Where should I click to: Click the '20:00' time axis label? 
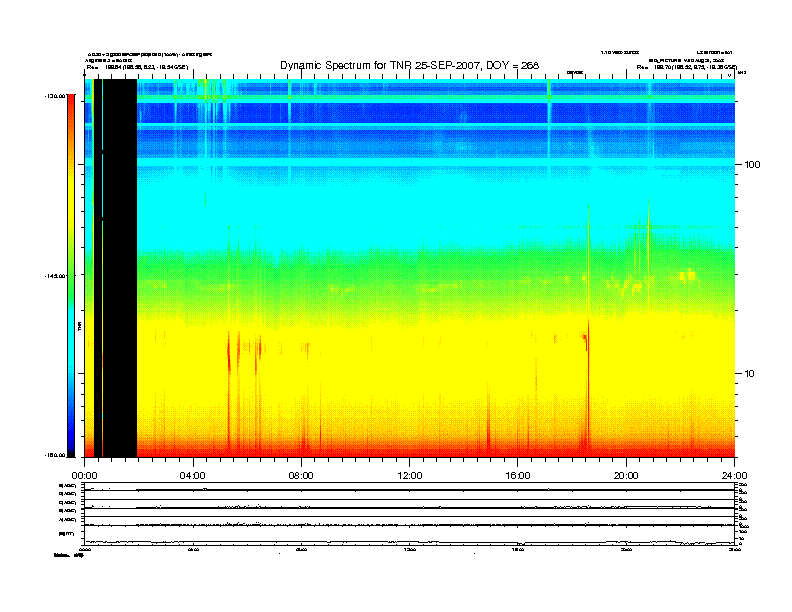(x=626, y=476)
